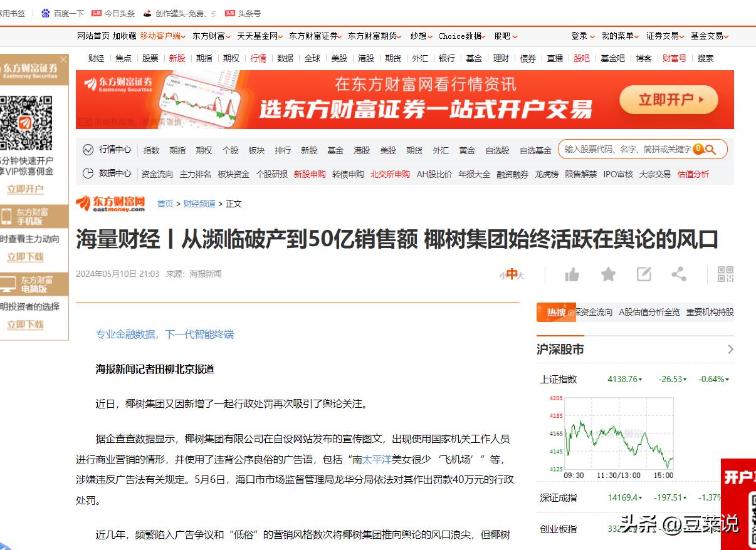Image resolution: width=756 pixels, height=550 pixels.
Task: Open 资金流向 data link
Action: click(x=157, y=174)
